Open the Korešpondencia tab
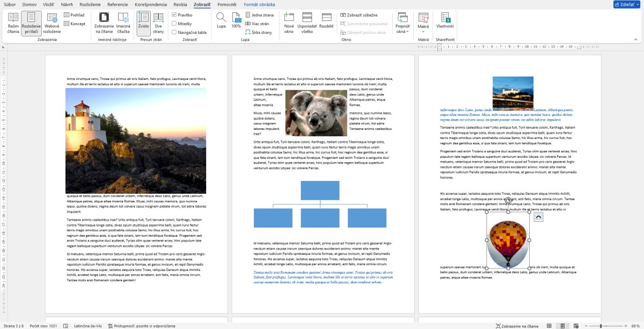644x329 pixels. tap(150, 4)
